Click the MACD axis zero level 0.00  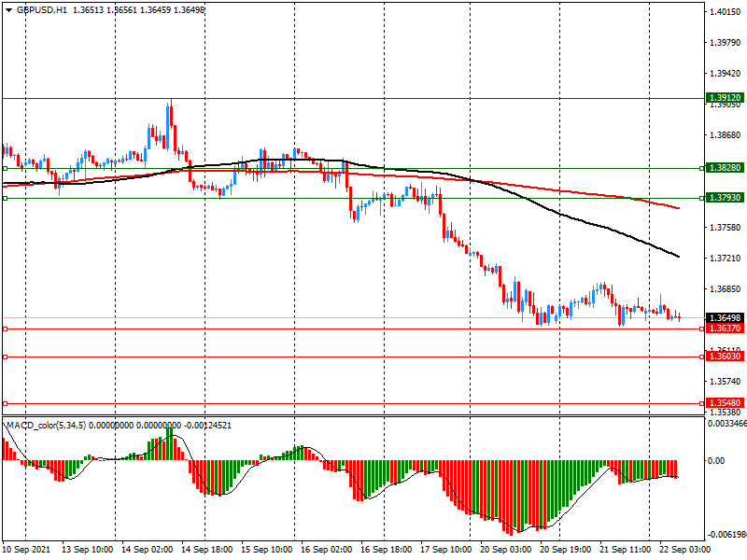[716, 460]
